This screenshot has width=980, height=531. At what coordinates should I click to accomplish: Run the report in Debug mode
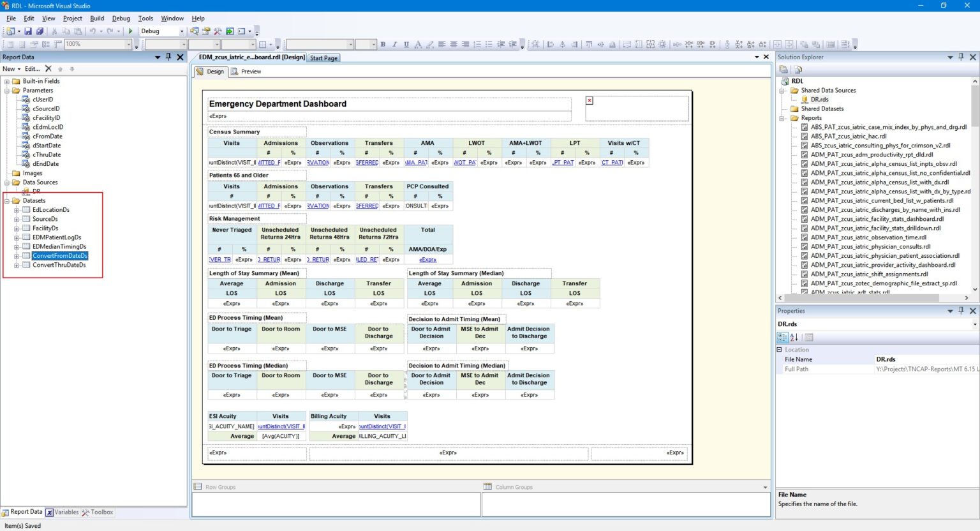click(130, 31)
